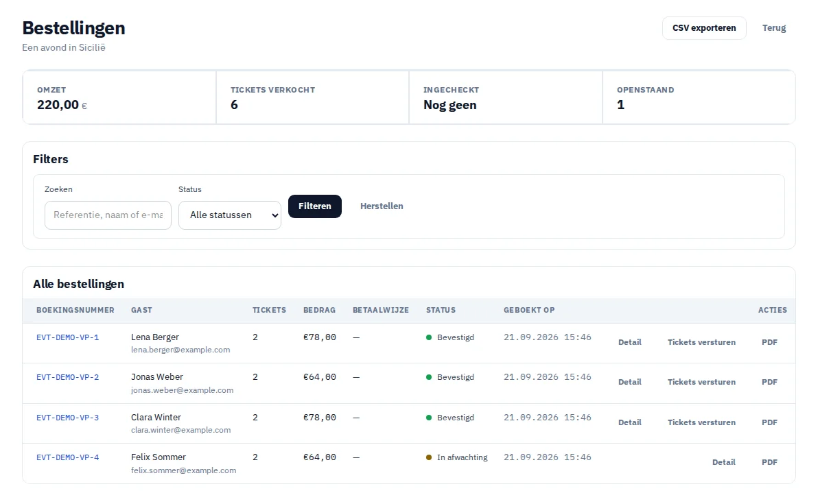This screenshot has height=504, width=818.
Task: Select the email jonas.weber@example.com
Action: pos(182,390)
